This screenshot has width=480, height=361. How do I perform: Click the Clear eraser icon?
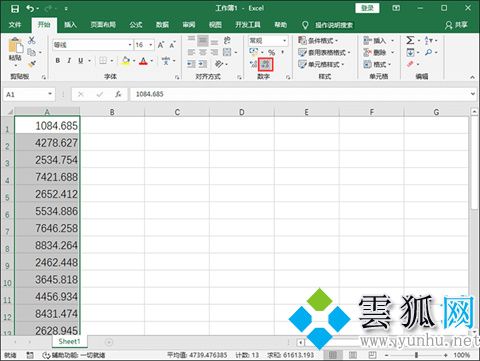point(410,64)
